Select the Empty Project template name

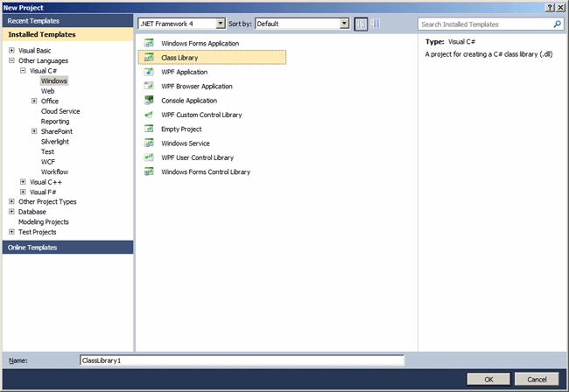[x=181, y=129]
